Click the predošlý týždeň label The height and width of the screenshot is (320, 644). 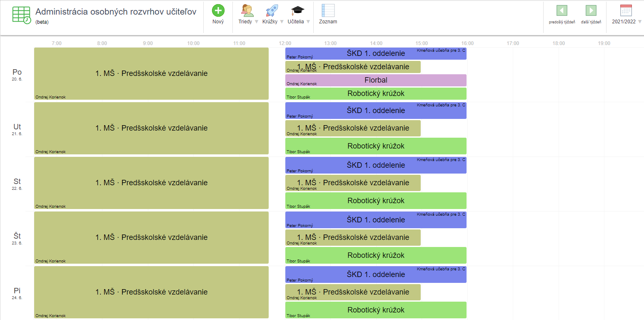click(x=562, y=22)
